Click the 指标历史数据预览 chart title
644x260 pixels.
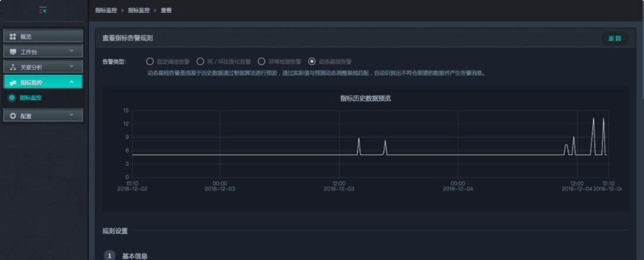[x=365, y=98]
